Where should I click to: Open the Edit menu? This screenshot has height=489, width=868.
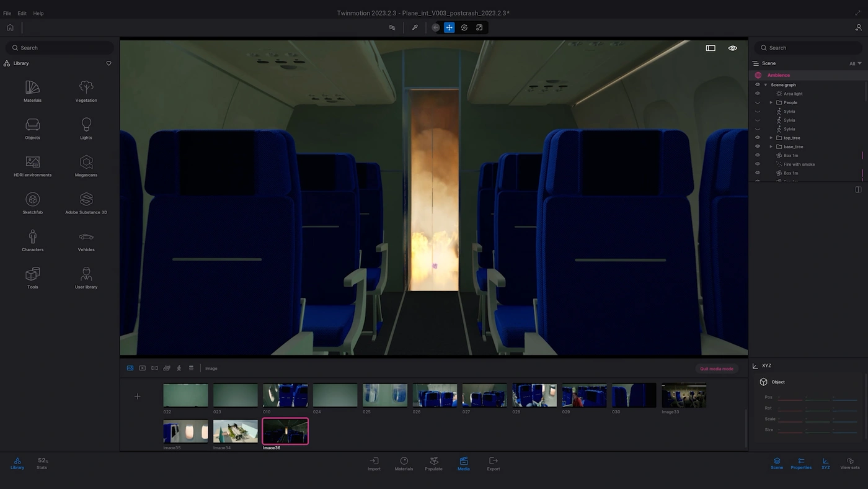[22, 13]
